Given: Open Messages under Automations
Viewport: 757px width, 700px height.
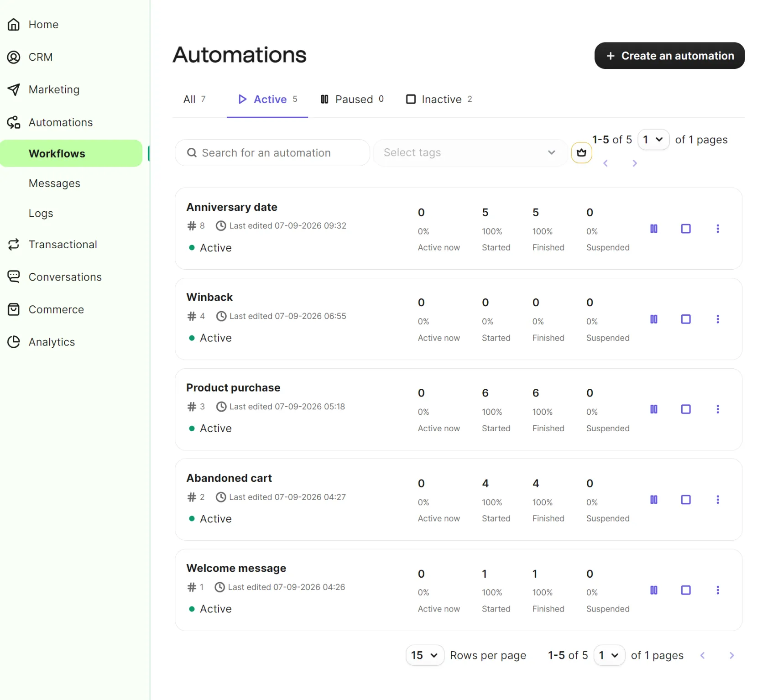Looking at the screenshot, I should 54,183.
